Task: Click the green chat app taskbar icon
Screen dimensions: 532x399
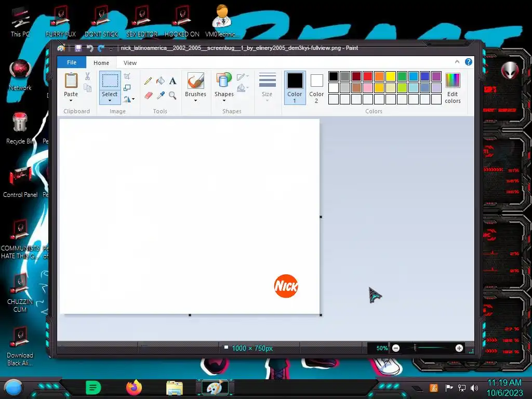Action: pyautogui.click(x=94, y=388)
